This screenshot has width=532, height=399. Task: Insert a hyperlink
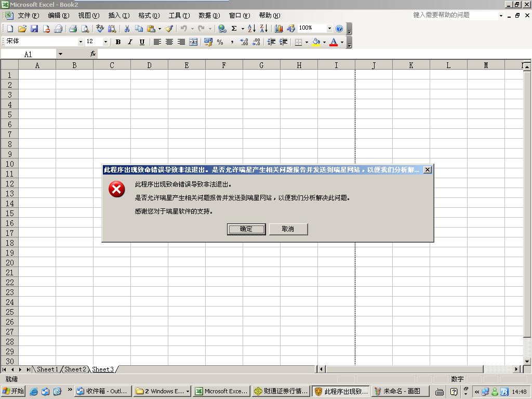(222, 29)
